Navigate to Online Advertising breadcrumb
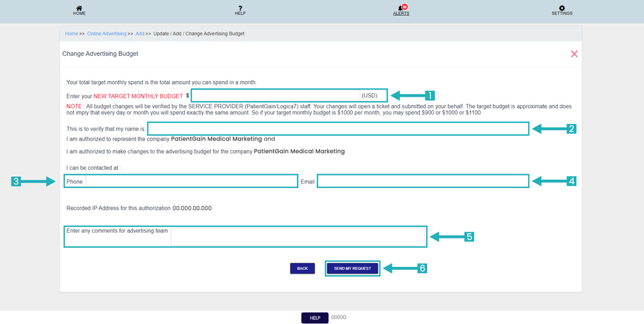This screenshot has height=324, width=644. click(x=106, y=33)
